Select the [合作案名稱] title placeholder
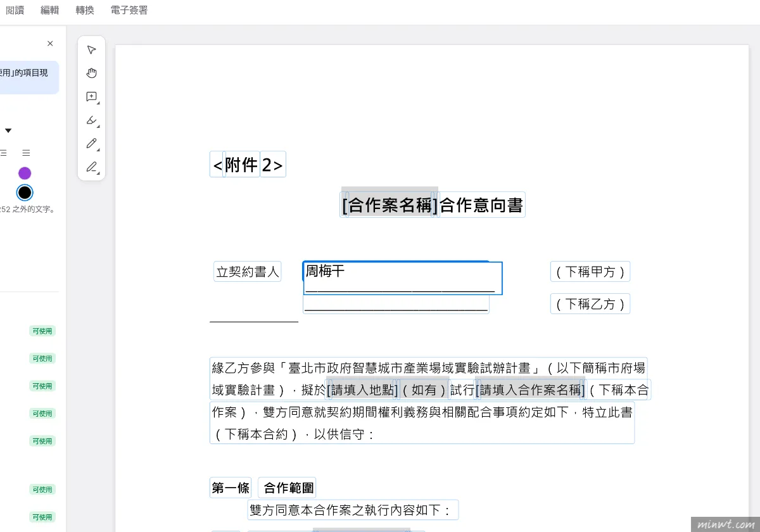 click(x=390, y=205)
